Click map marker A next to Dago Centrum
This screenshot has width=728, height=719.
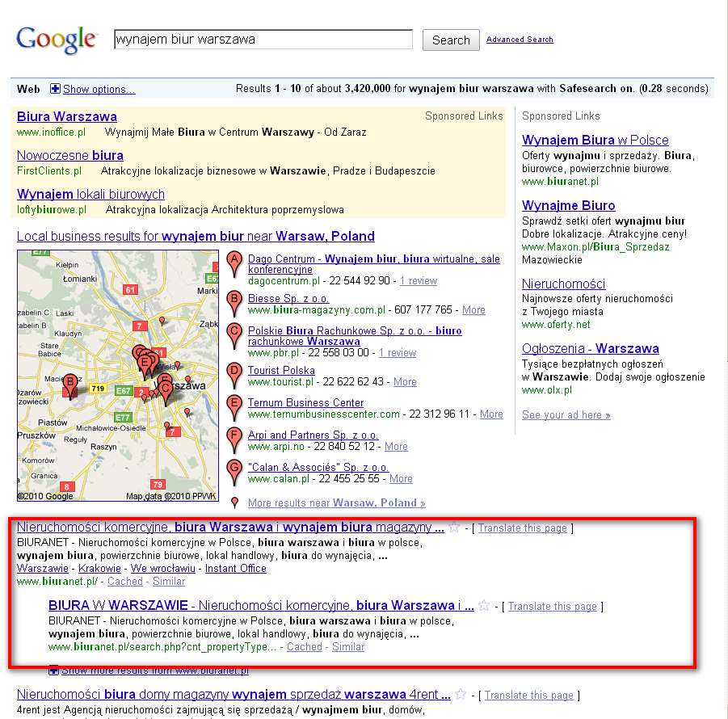234,264
